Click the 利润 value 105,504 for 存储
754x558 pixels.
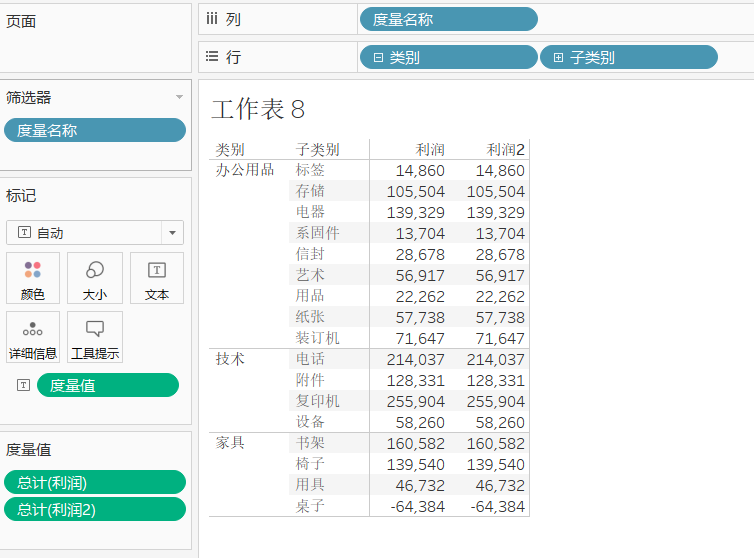click(416, 191)
